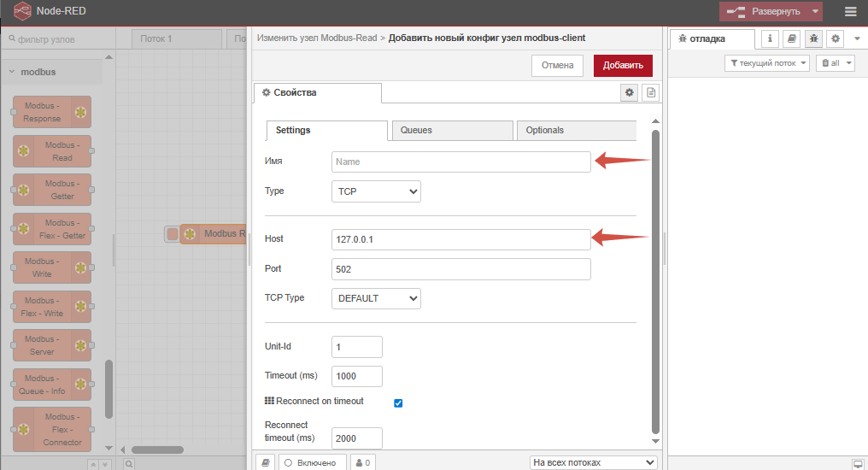Open the main hamburger menu
This screenshot has width=868, height=470.
pyautogui.click(x=851, y=12)
